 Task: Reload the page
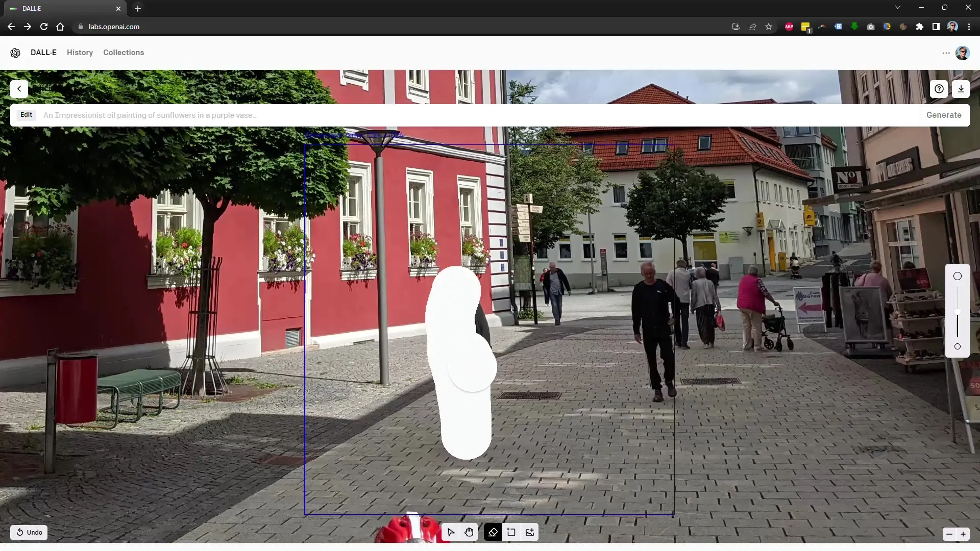click(x=44, y=27)
